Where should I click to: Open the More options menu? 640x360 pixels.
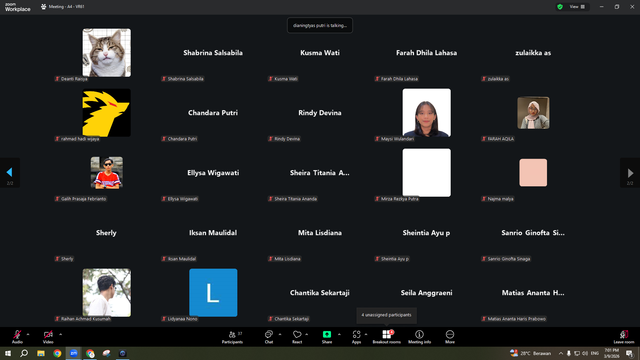450,337
